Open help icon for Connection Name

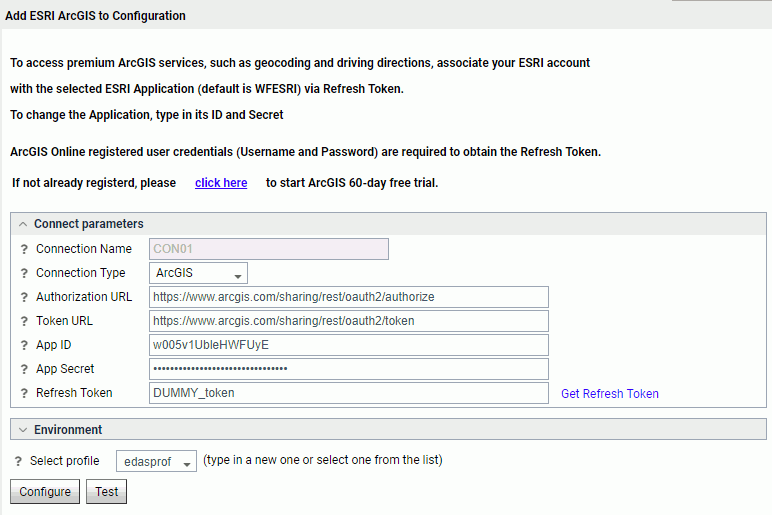(x=24, y=249)
